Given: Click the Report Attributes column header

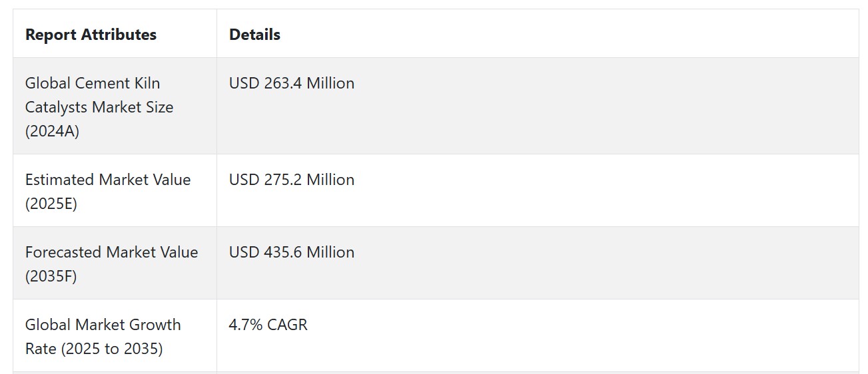Looking at the screenshot, I should pos(91,35).
